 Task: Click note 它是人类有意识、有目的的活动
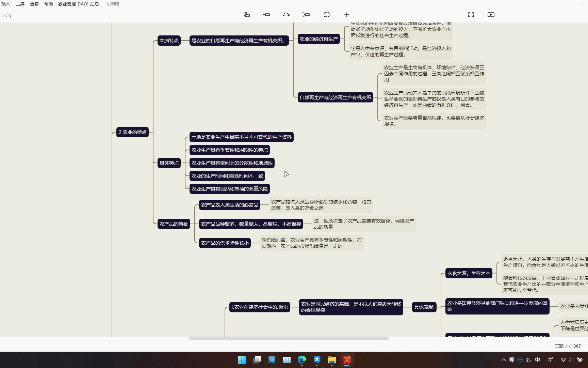401,51
